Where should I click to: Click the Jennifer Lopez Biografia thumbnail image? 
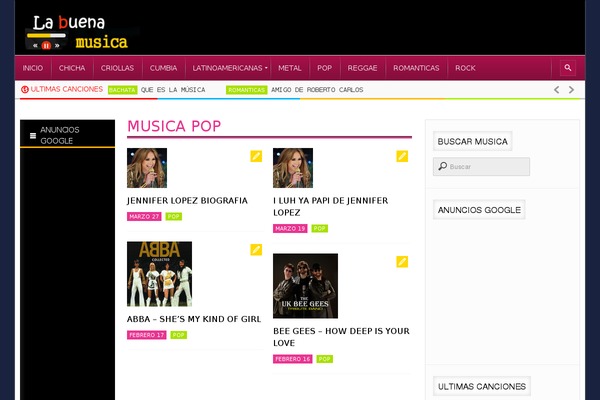pos(147,168)
